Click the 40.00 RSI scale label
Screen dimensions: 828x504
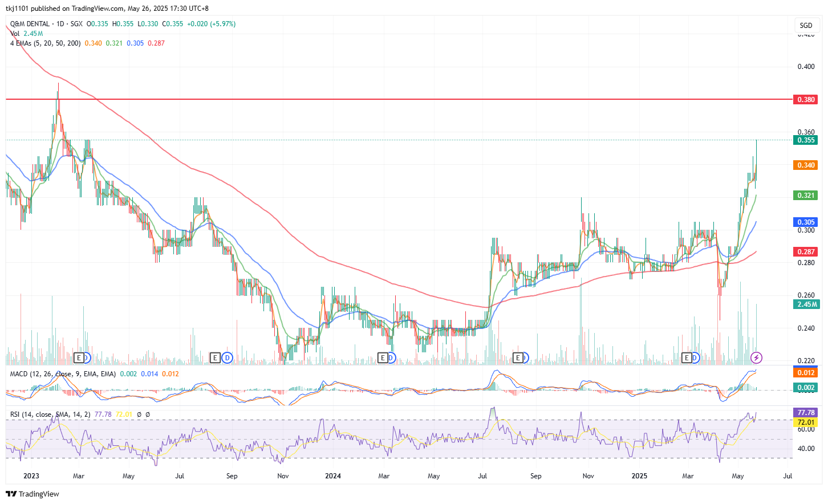pos(806,449)
